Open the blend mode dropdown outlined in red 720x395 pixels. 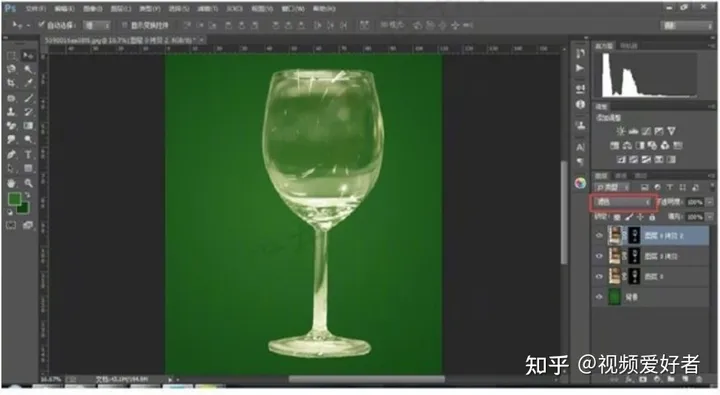(624, 202)
